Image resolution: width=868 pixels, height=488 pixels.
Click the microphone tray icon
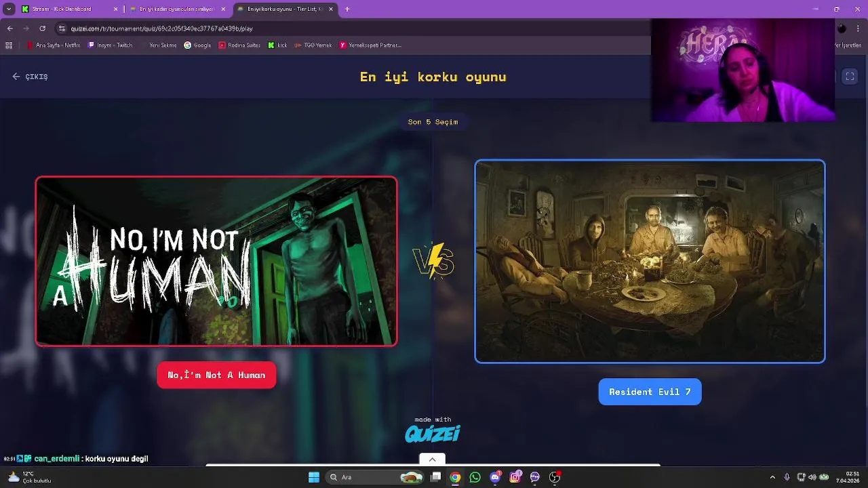pyautogui.click(x=787, y=477)
